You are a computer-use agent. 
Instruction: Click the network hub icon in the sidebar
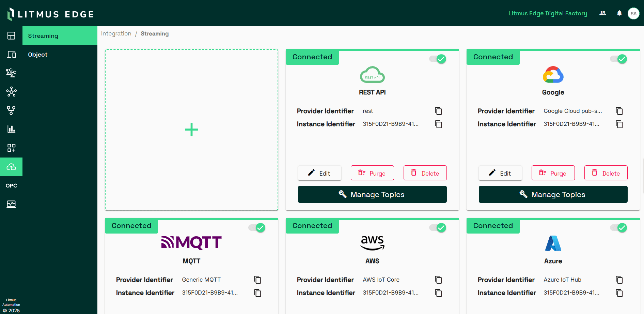coord(12,92)
